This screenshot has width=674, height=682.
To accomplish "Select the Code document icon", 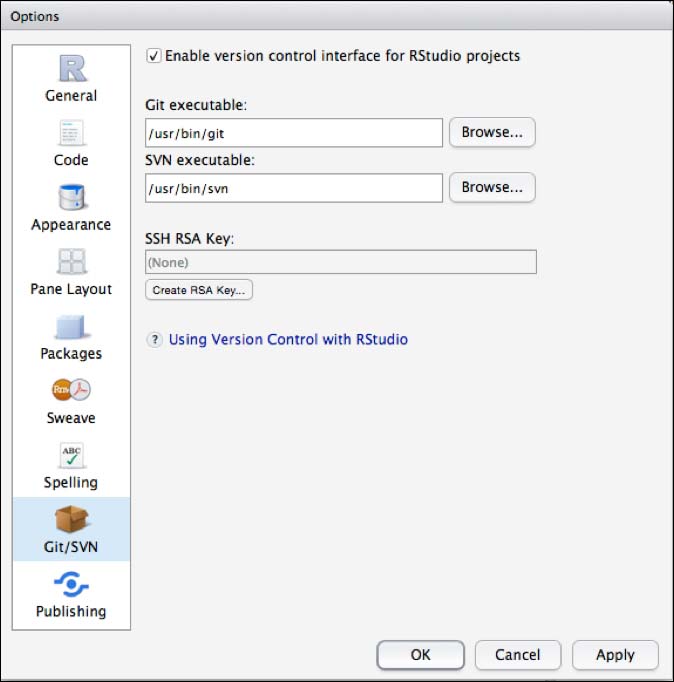I will (71, 132).
